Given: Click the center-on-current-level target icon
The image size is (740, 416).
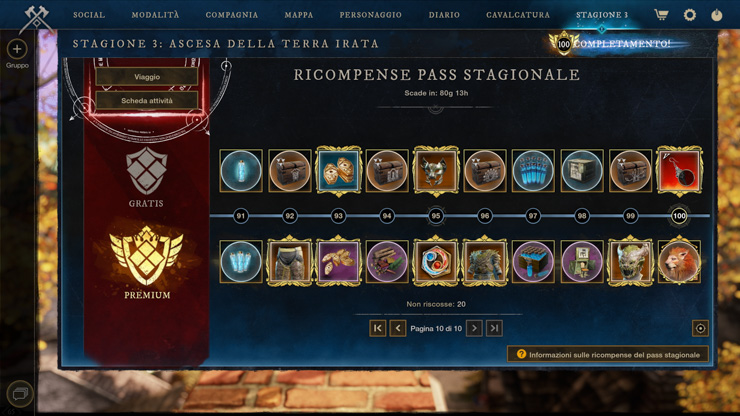Looking at the screenshot, I should click(700, 328).
